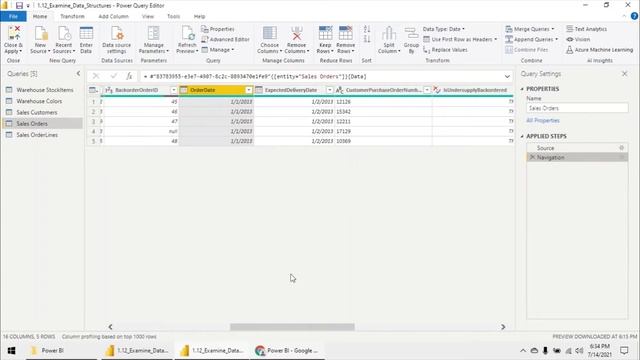Switch to the Tools tab
The height and width of the screenshot is (360, 640).
click(173, 16)
